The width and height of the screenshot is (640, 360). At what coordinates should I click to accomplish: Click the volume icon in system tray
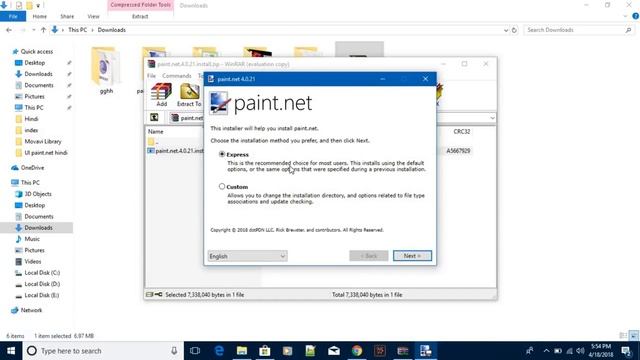point(580,351)
